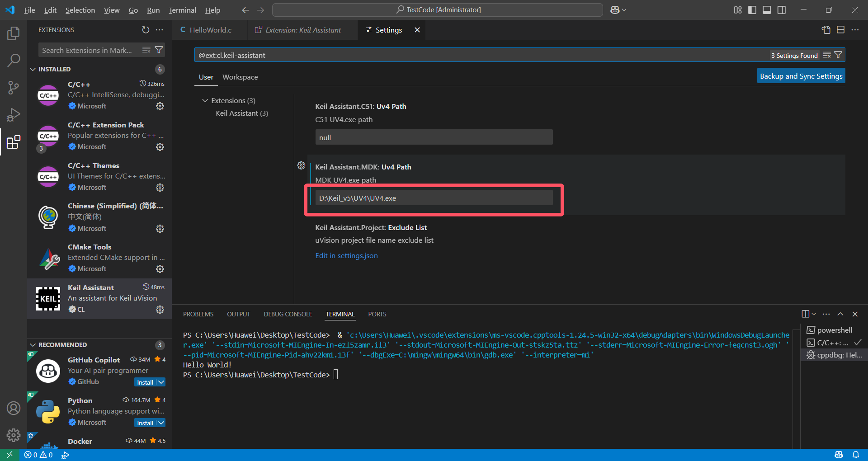Open Settings JSON file icon
The height and width of the screenshot is (461, 868).
(x=826, y=30)
